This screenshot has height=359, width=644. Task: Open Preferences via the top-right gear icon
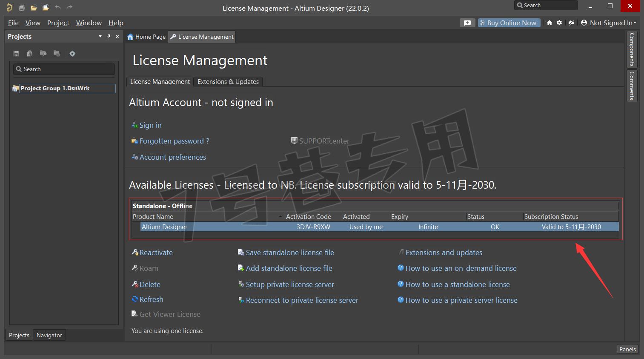click(x=559, y=23)
